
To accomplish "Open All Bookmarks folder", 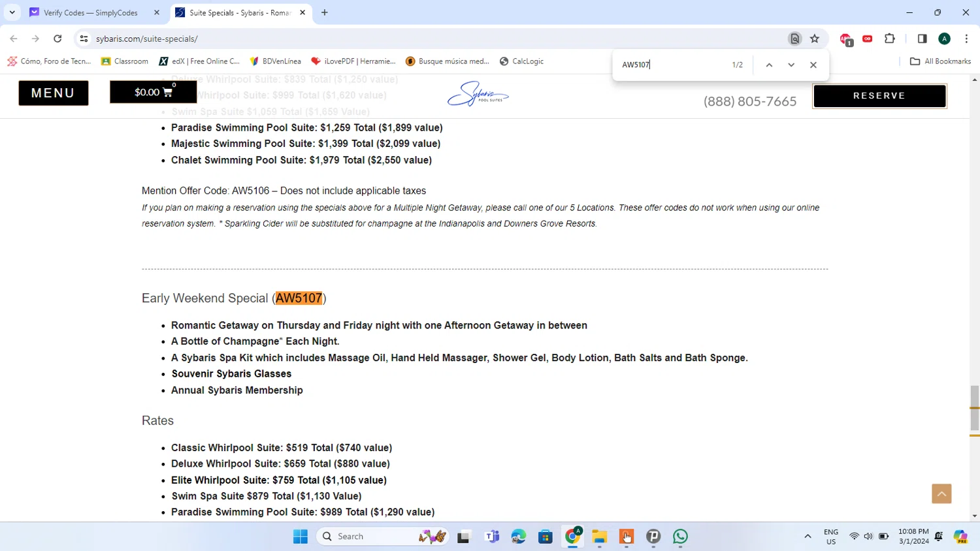I will [x=940, y=61].
